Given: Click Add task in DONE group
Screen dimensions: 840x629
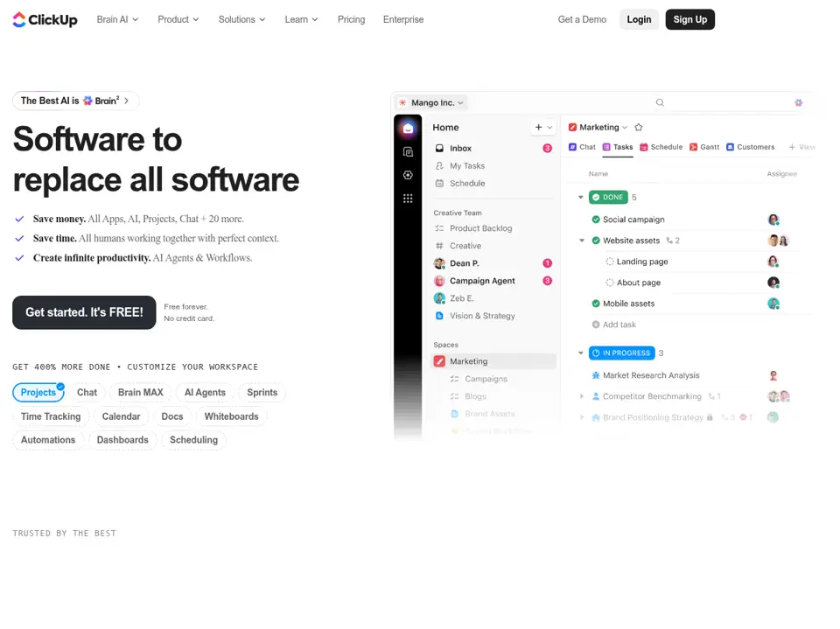Looking at the screenshot, I should point(614,325).
